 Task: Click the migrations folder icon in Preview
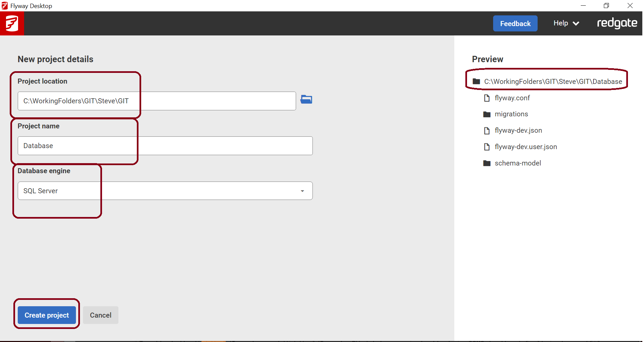click(487, 114)
